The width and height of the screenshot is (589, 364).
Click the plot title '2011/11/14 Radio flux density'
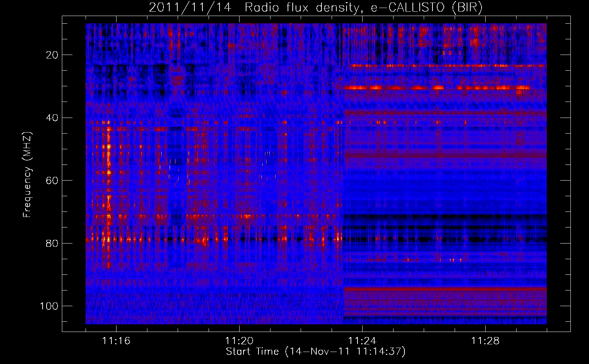tap(316, 8)
